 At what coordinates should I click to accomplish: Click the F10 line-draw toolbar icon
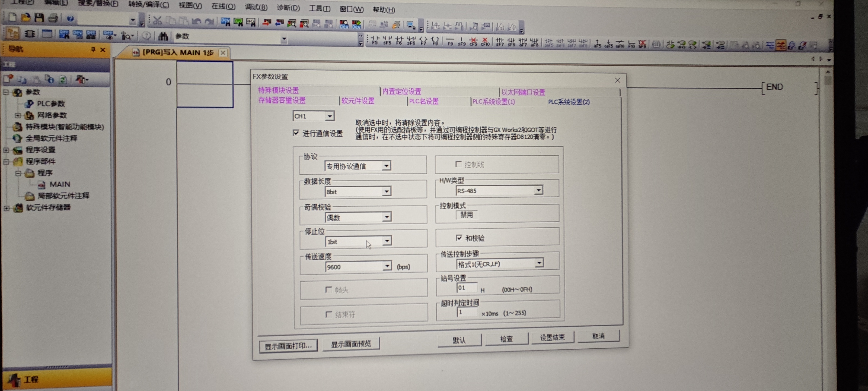631,44
